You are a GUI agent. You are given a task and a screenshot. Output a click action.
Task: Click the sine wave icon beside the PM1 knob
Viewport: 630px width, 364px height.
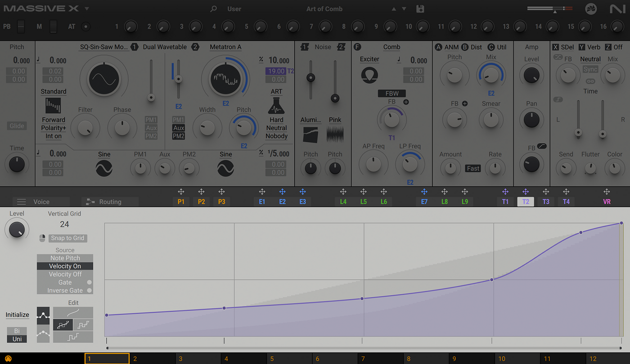point(104,169)
